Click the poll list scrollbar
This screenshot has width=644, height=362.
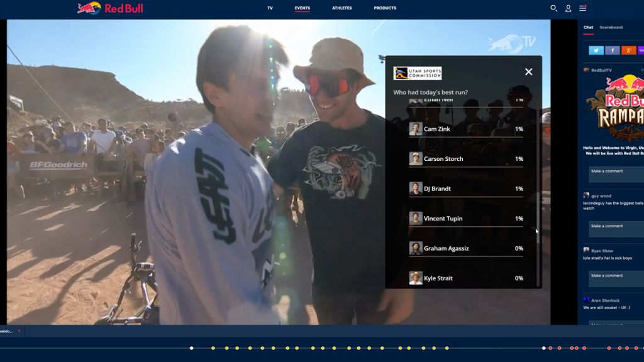[x=538, y=217]
